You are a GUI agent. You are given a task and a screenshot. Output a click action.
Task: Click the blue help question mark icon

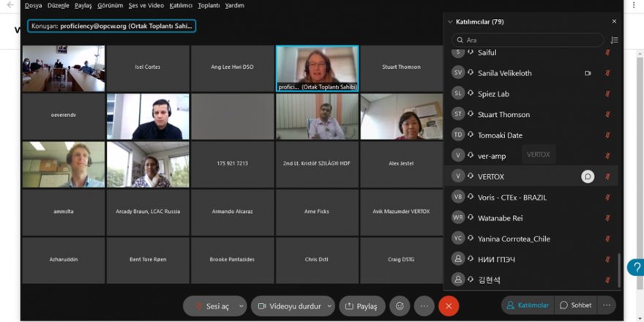tap(636, 267)
